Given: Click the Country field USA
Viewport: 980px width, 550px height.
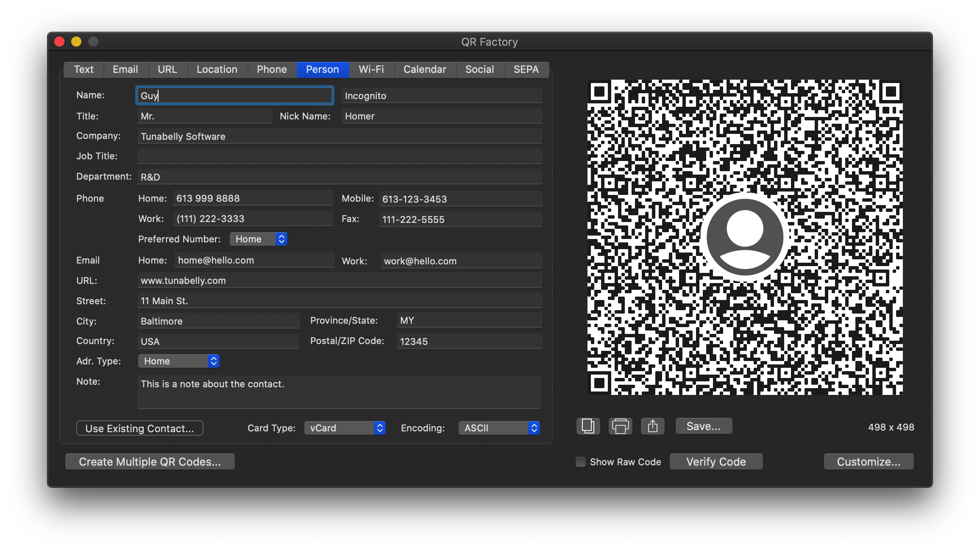Looking at the screenshot, I should point(218,341).
